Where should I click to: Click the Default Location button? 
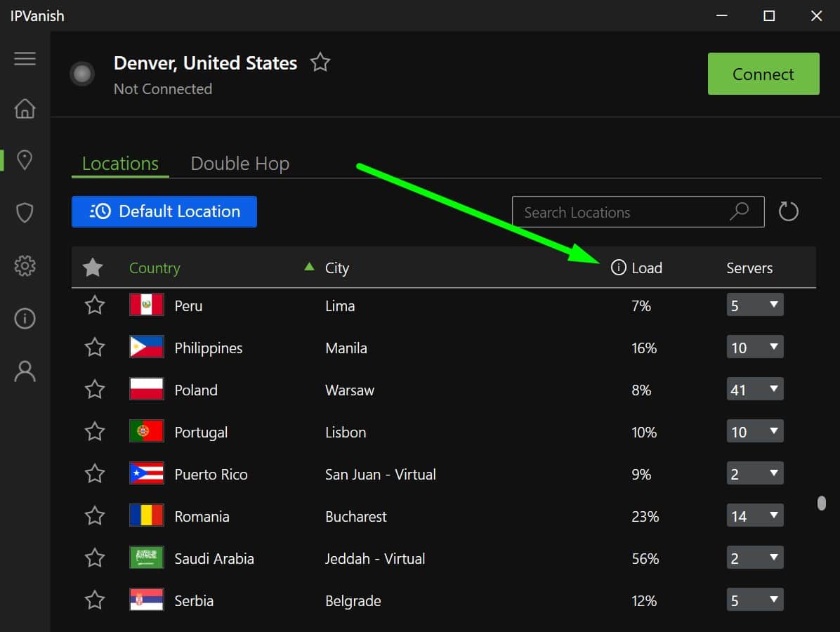tap(164, 211)
